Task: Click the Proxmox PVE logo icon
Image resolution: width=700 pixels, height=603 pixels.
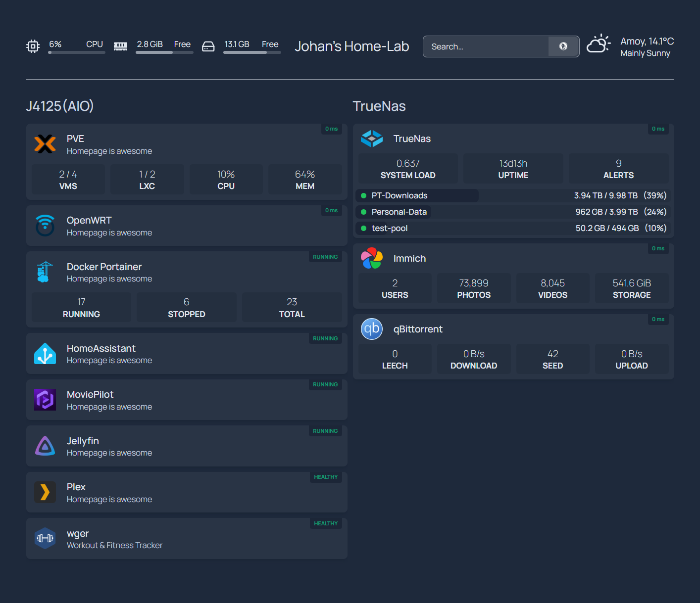Action: point(45,144)
